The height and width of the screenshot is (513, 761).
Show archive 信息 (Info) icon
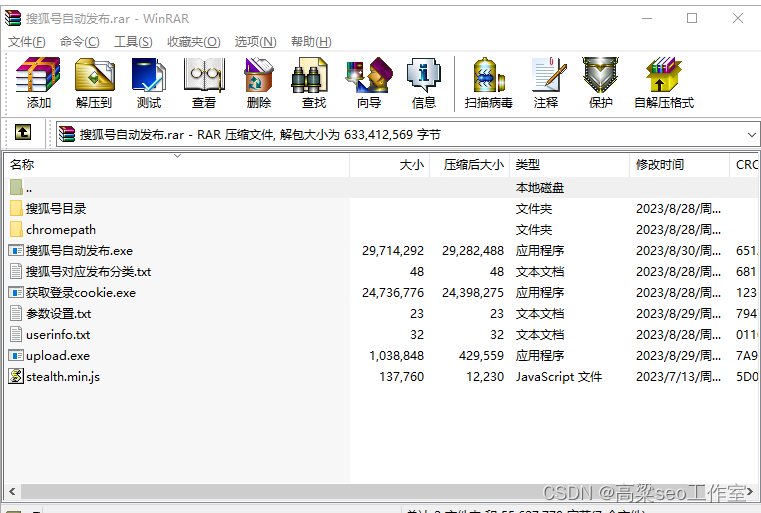pyautogui.click(x=423, y=75)
